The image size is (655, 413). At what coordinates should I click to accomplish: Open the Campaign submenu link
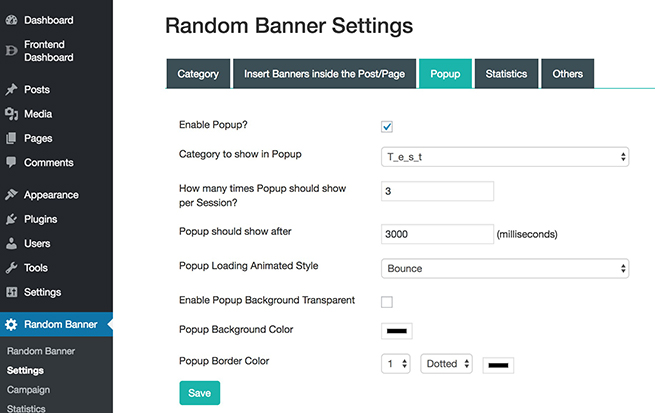tap(28, 390)
